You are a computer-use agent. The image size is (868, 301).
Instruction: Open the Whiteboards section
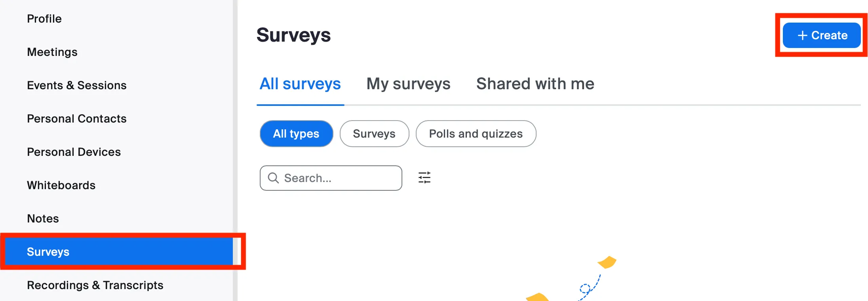(x=61, y=185)
